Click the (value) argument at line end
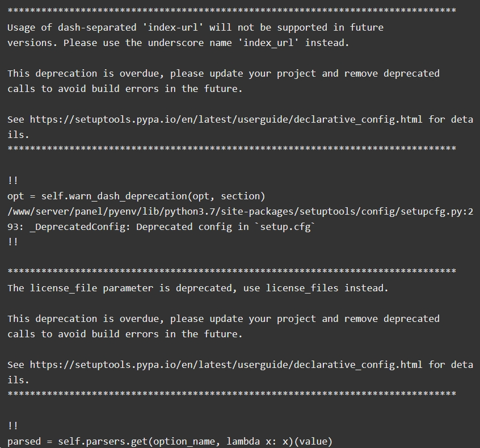Image resolution: width=480 pixels, height=448 pixels. tap(313, 441)
